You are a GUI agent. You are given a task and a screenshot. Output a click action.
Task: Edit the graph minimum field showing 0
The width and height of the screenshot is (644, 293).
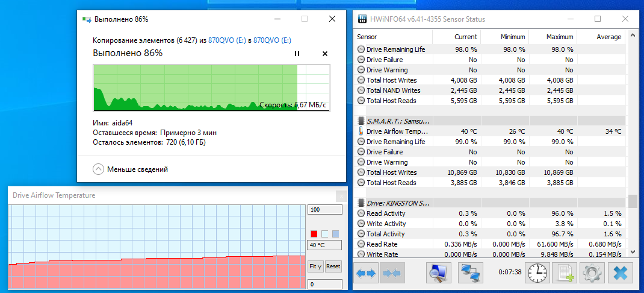click(x=325, y=285)
